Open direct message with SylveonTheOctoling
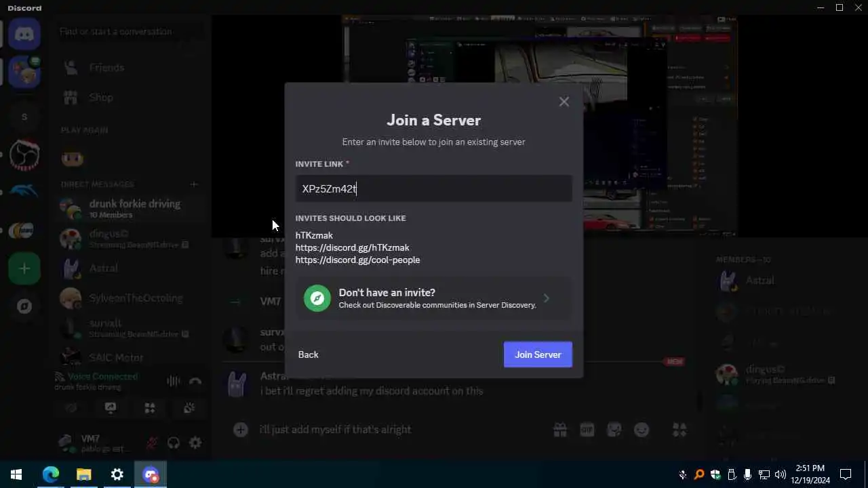The image size is (868, 488). tap(130, 298)
